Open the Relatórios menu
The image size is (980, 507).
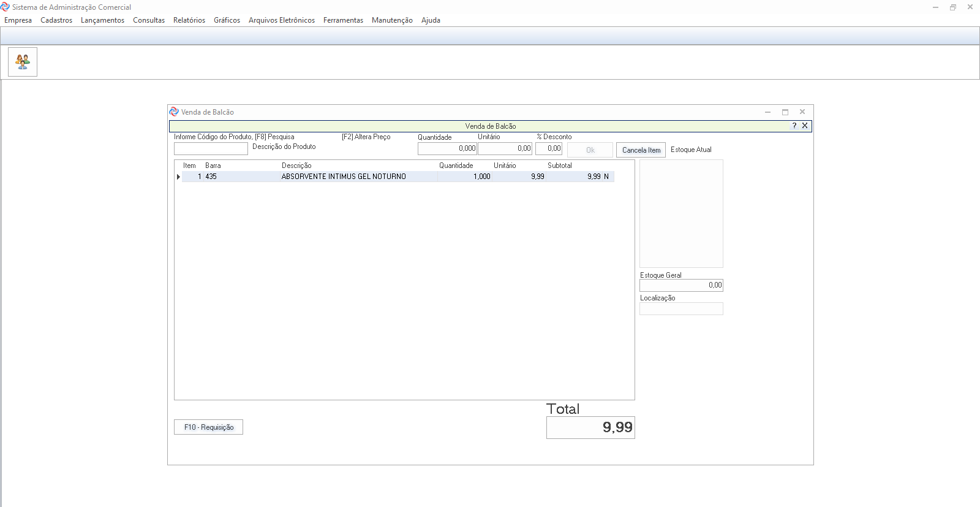tap(189, 20)
